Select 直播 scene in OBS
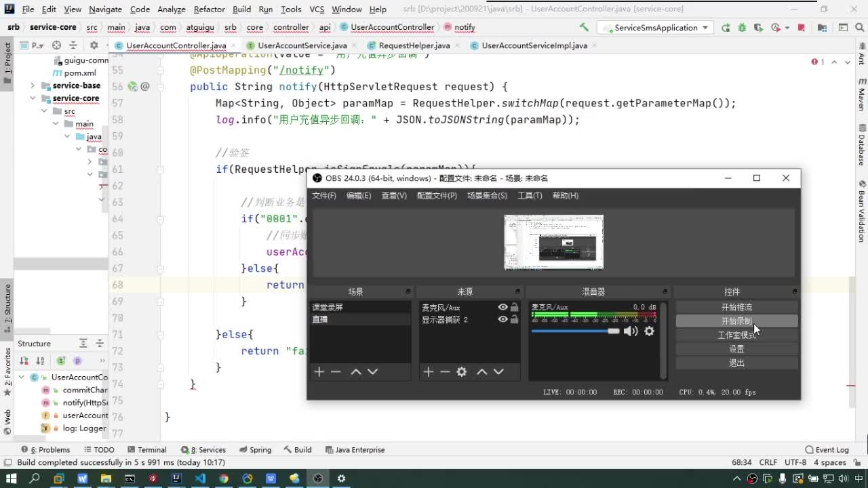868x488 pixels. click(x=360, y=319)
